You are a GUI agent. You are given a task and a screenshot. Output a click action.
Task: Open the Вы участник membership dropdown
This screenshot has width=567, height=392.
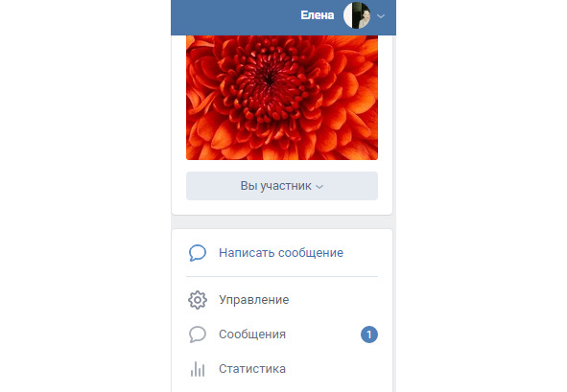click(x=282, y=186)
